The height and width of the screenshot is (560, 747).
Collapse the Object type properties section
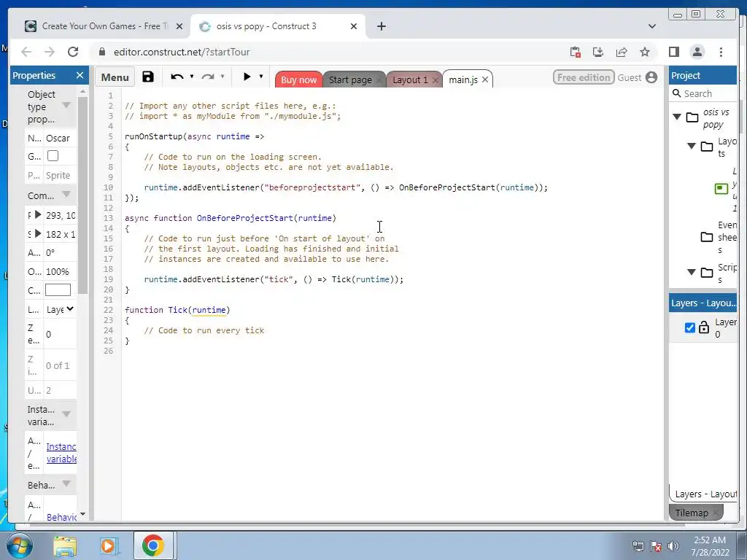(66, 105)
